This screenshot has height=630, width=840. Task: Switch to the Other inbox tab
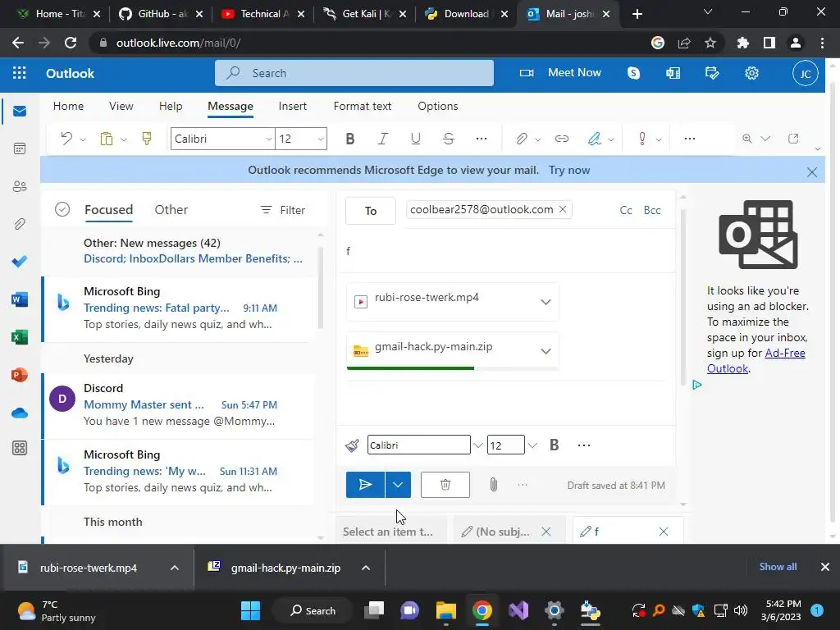[171, 209]
